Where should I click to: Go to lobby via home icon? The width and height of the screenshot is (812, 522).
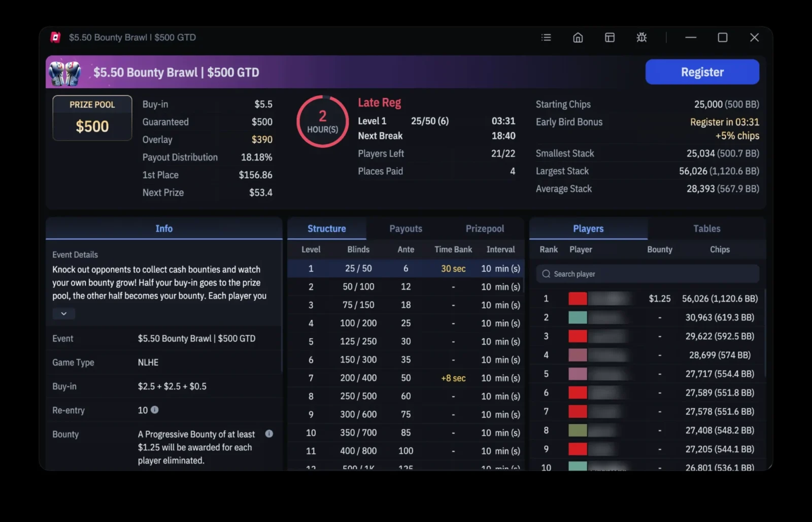[x=578, y=38]
